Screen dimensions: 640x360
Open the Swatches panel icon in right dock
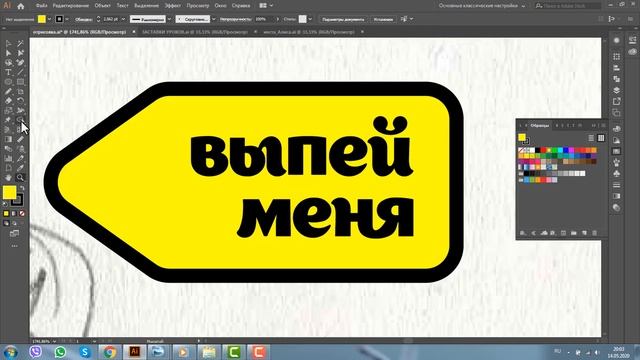(617, 151)
